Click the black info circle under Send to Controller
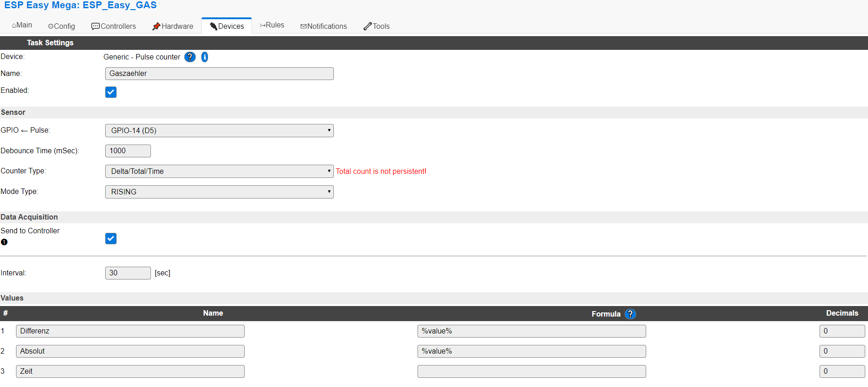 tap(4, 242)
